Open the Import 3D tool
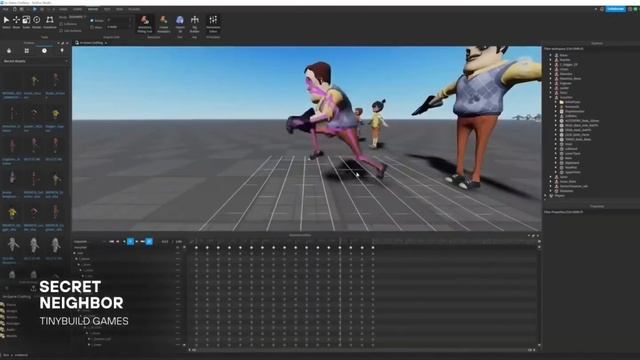Image resolution: width=640 pixels, height=360 pixels. click(x=180, y=24)
